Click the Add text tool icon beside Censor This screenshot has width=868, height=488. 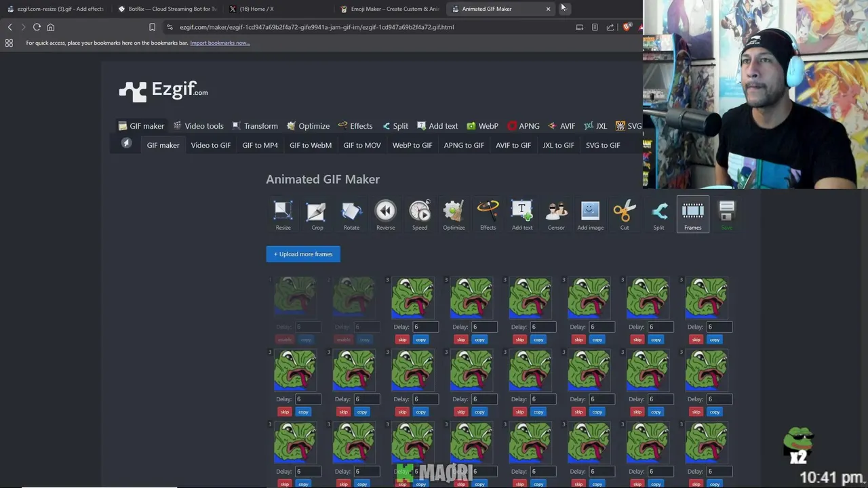coord(522,215)
